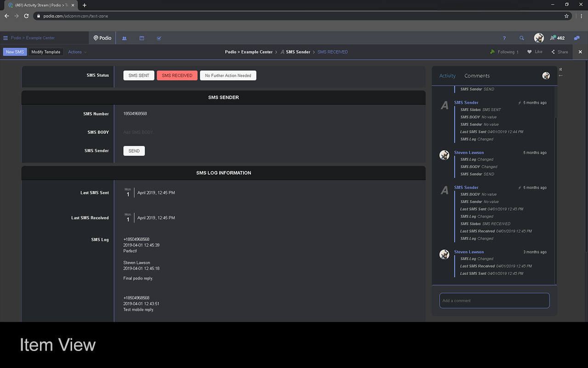The height and width of the screenshot is (368, 588).
Task: Toggle Following for this item
Action: (504, 52)
